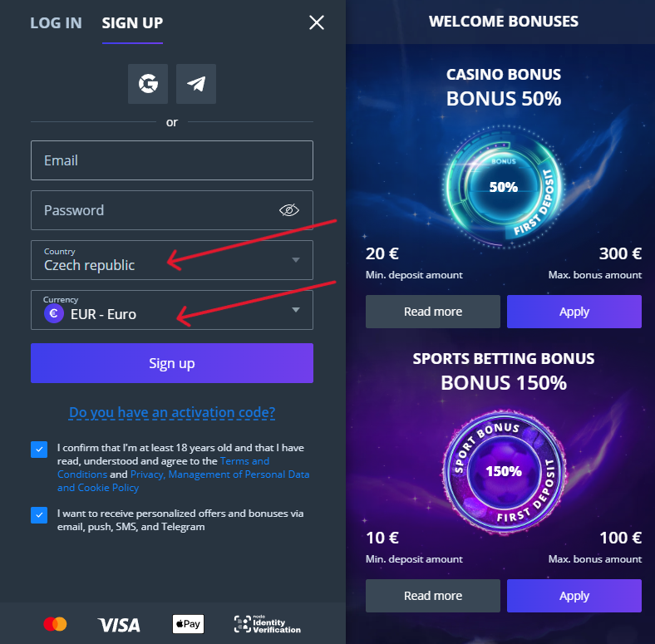Open the Country dropdown
The width and height of the screenshot is (655, 644).
(172, 260)
